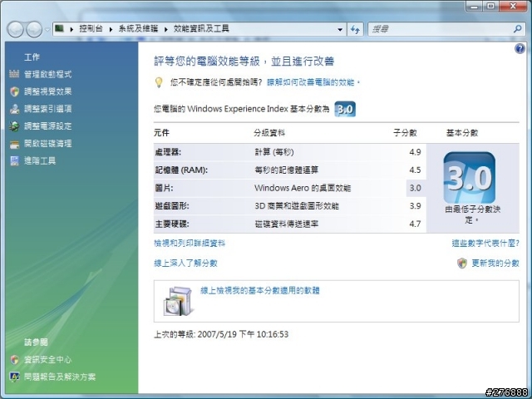Open the recent pages dropdown arrow

47,30
